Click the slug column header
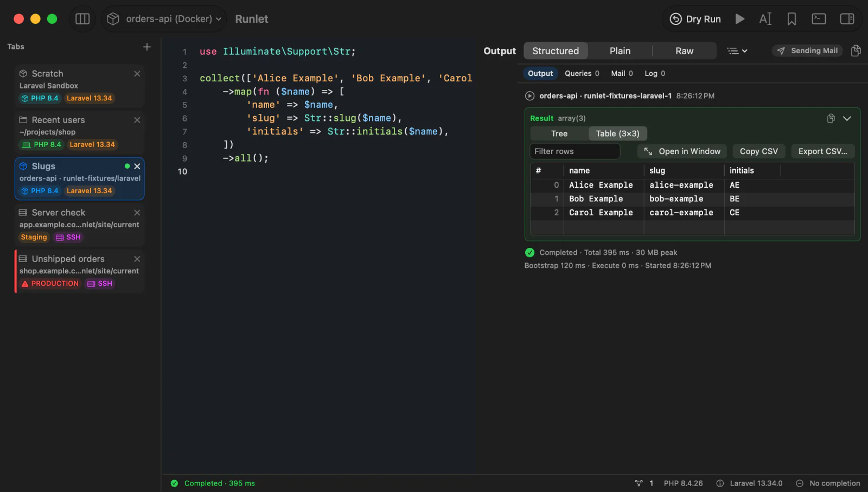This screenshot has height=492, width=868. point(684,171)
